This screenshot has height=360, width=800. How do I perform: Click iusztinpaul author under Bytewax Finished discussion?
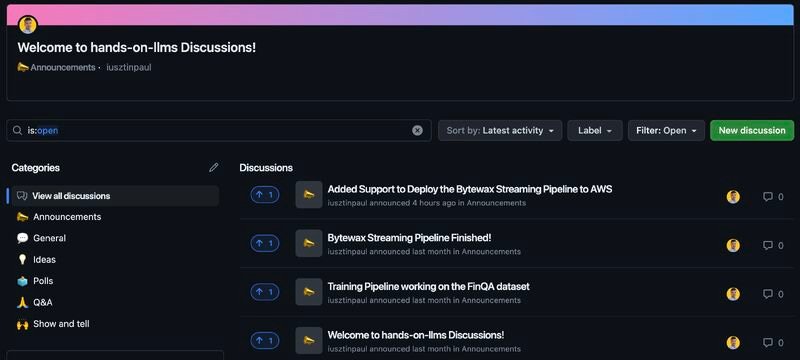(347, 251)
